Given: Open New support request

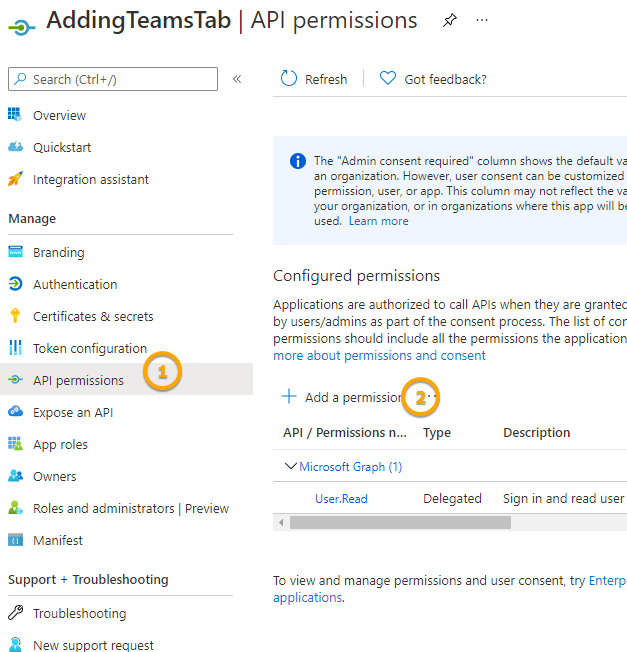Looking at the screenshot, I should tap(93, 645).
